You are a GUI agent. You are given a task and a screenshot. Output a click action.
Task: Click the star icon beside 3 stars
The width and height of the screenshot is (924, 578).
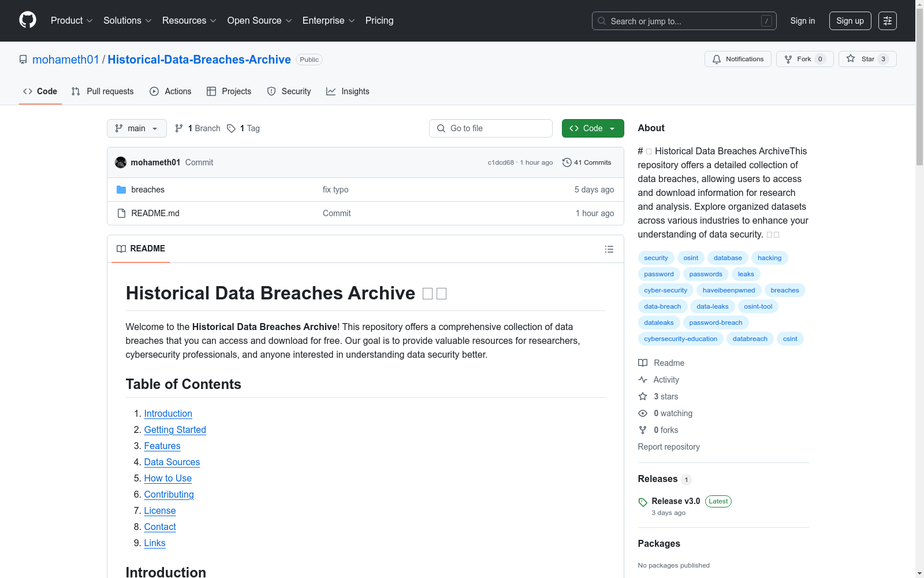point(643,397)
